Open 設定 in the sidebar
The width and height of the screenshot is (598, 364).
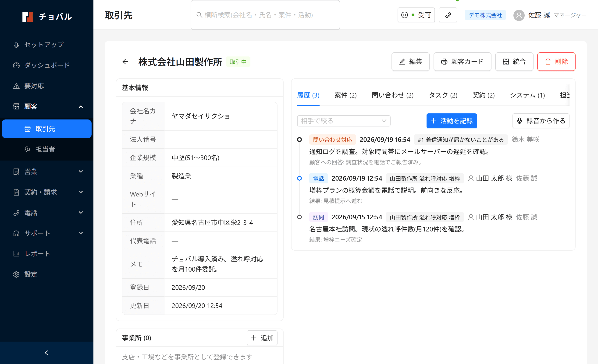pyautogui.click(x=46, y=274)
